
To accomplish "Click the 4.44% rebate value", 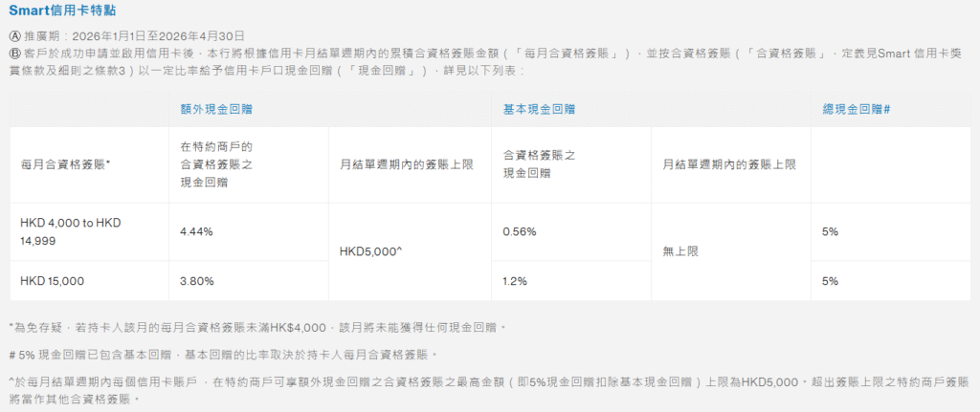I will (x=197, y=231).
